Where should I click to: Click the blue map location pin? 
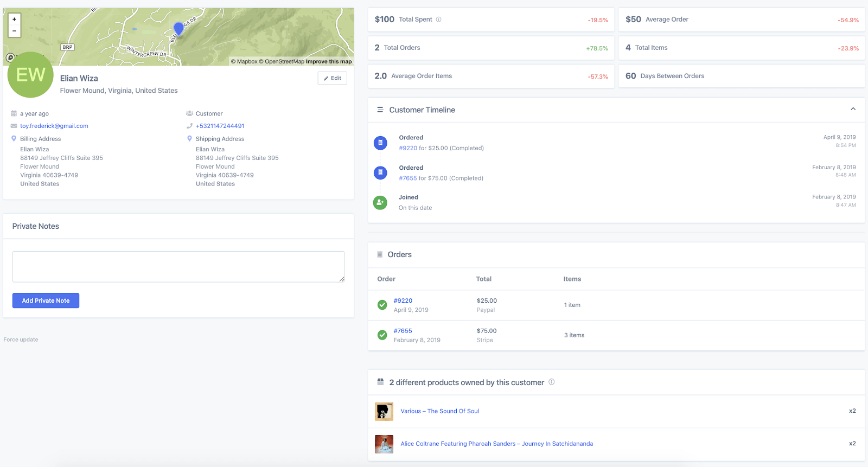click(178, 28)
